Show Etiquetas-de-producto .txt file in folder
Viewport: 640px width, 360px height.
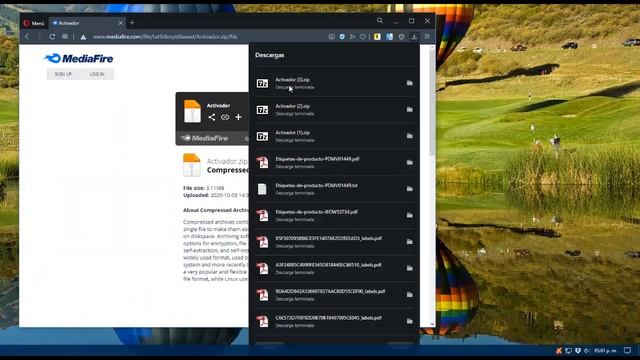[x=409, y=189]
